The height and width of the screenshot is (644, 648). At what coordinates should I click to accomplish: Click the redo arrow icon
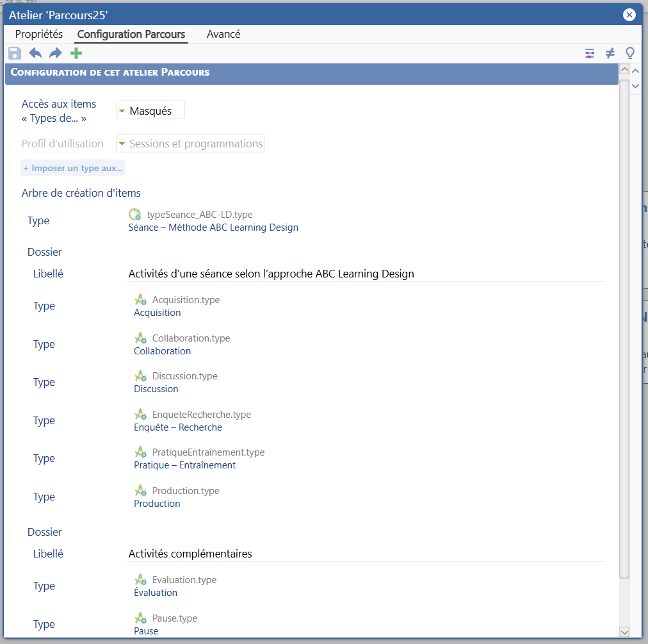56,53
